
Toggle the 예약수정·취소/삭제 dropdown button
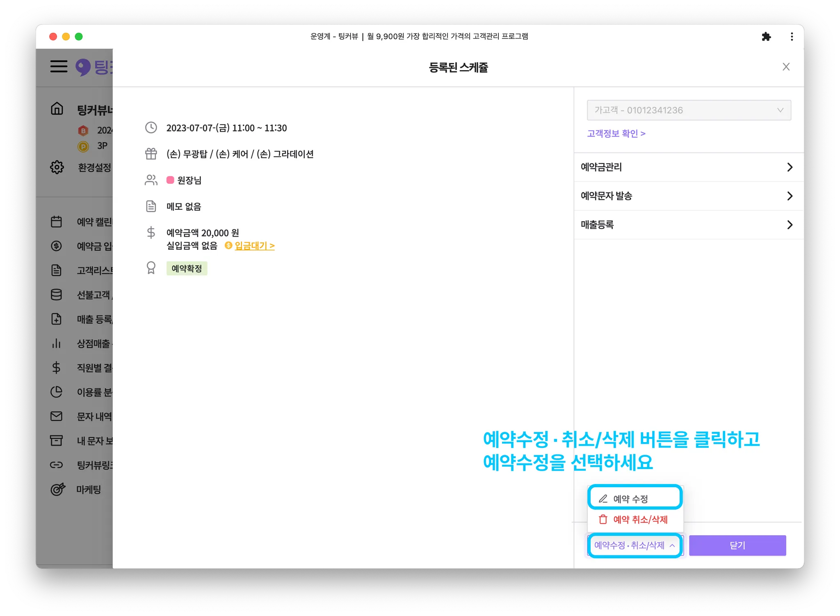click(635, 545)
